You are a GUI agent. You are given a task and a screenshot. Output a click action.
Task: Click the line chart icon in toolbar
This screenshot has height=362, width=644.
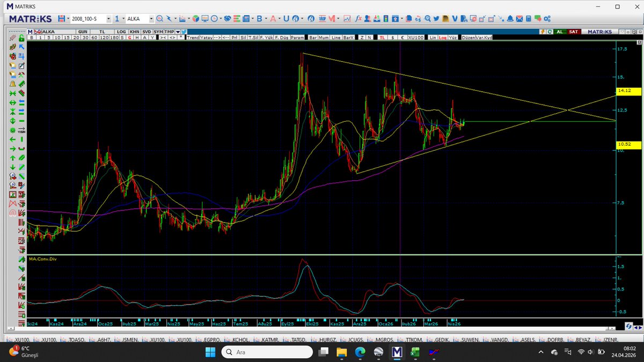click(347, 19)
